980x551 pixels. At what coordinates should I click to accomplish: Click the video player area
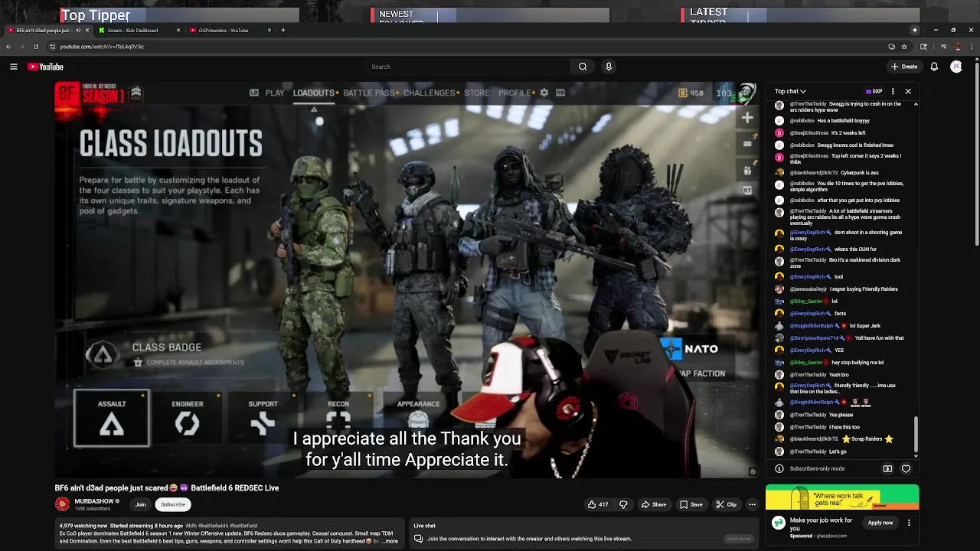[x=407, y=279]
